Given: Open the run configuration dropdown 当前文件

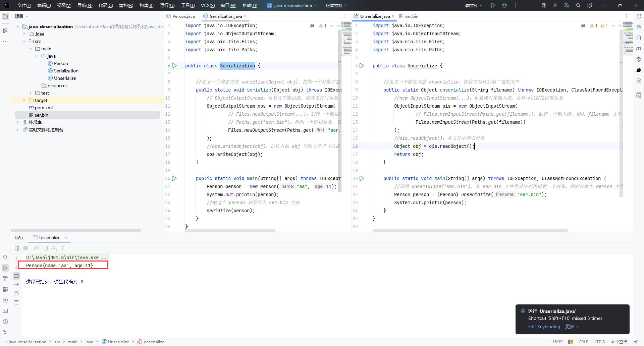Looking at the screenshot, I should tap(472, 5).
